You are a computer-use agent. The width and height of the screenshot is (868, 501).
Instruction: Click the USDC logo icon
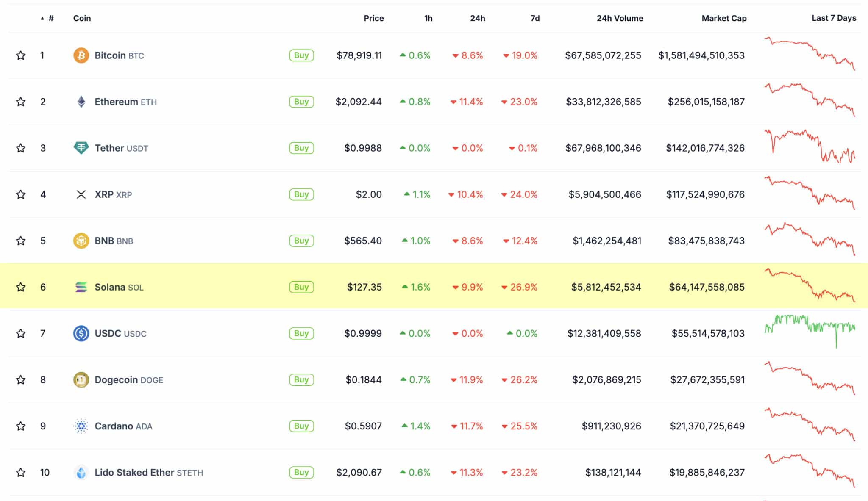pos(81,333)
